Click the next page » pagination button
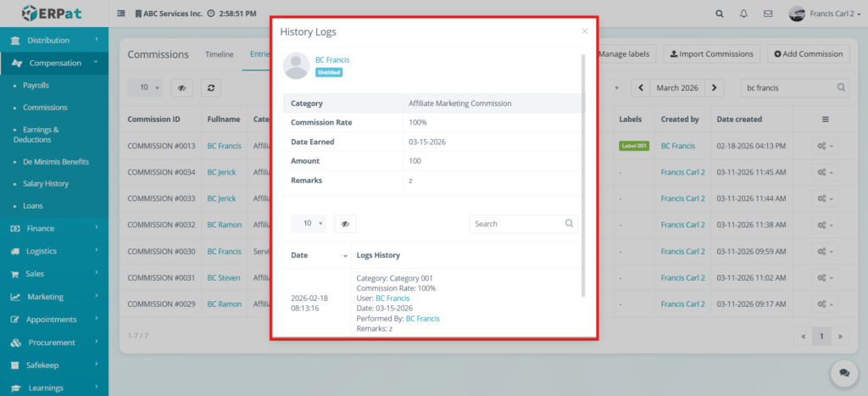The image size is (868, 396). [x=840, y=336]
